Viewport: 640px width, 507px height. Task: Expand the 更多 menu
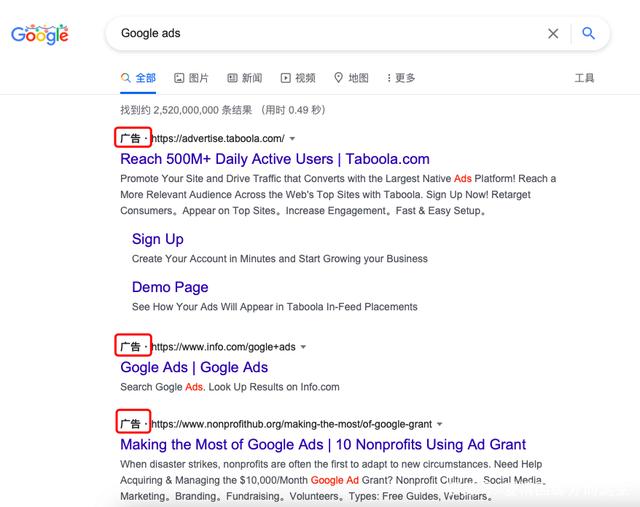pyautogui.click(x=401, y=78)
